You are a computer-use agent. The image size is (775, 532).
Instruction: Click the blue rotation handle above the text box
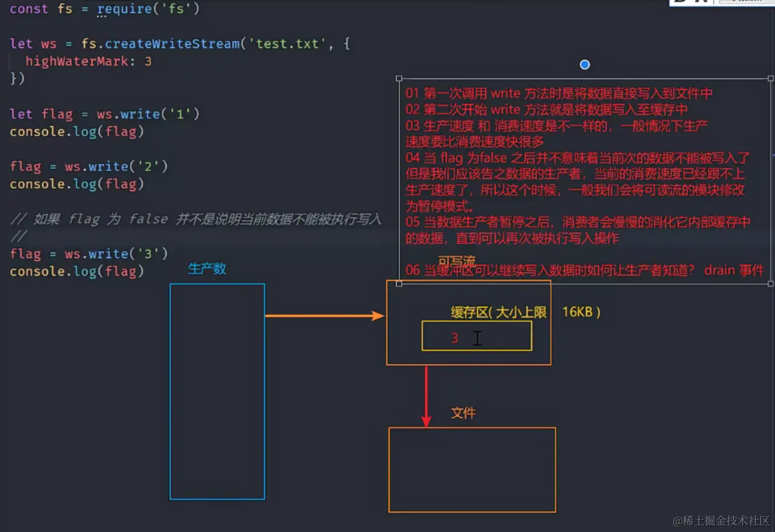(585, 65)
